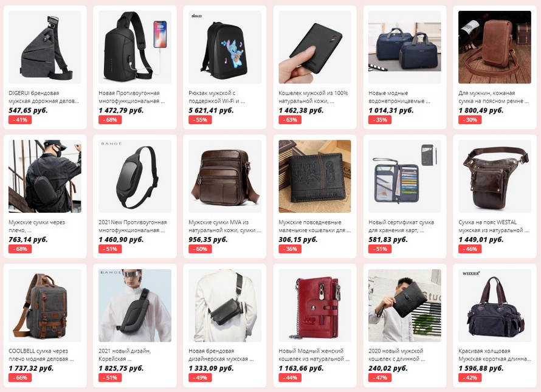Select the embossed black wallet on map picture
541x392 pixels.
(x=315, y=176)
